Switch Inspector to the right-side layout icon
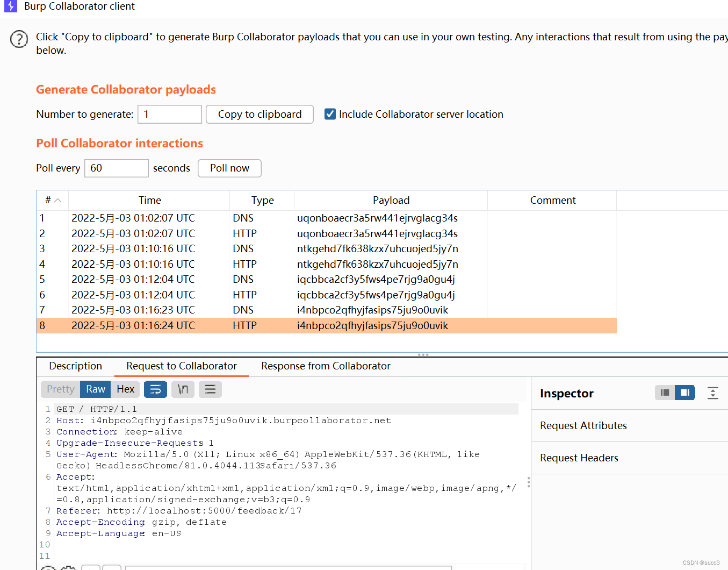Screen dimensions: 728x570 click(685, 393)
